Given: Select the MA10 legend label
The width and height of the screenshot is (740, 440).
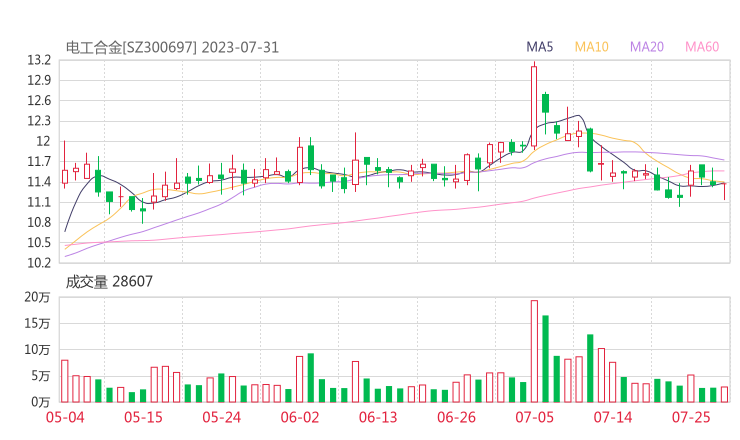Looking at the screenshot, I should [x=591, y=47].
